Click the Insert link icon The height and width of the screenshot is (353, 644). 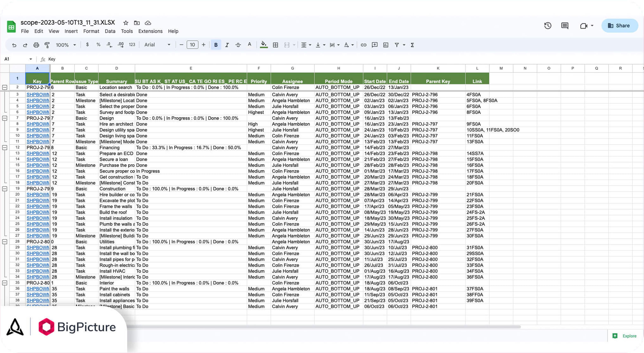[x=363, y=45]
